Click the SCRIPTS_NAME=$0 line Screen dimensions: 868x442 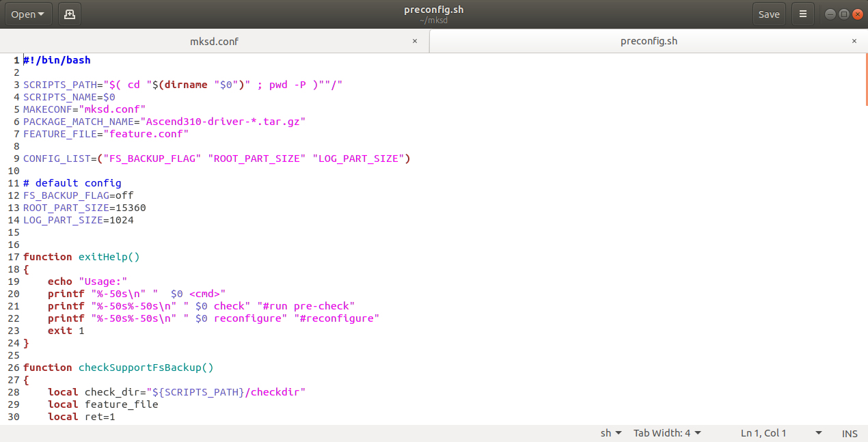pyautogui.click(x=69, y=97)
